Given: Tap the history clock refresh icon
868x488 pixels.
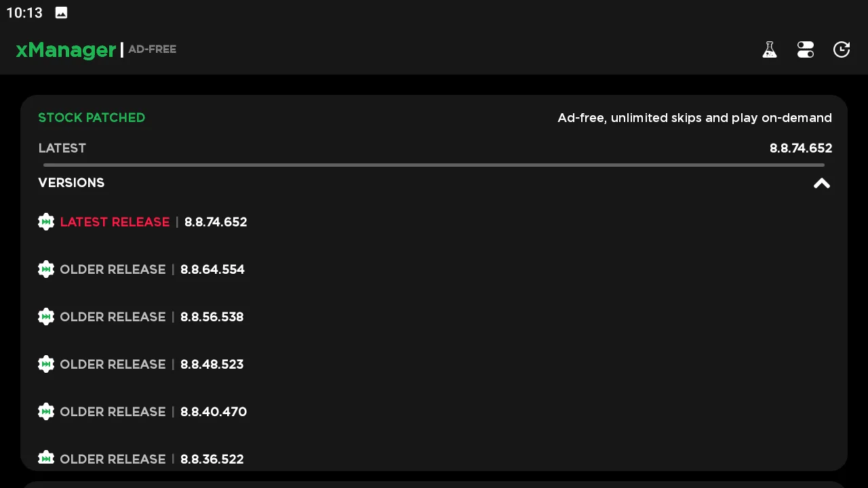Looking at the screenshot, I should 842,49.
